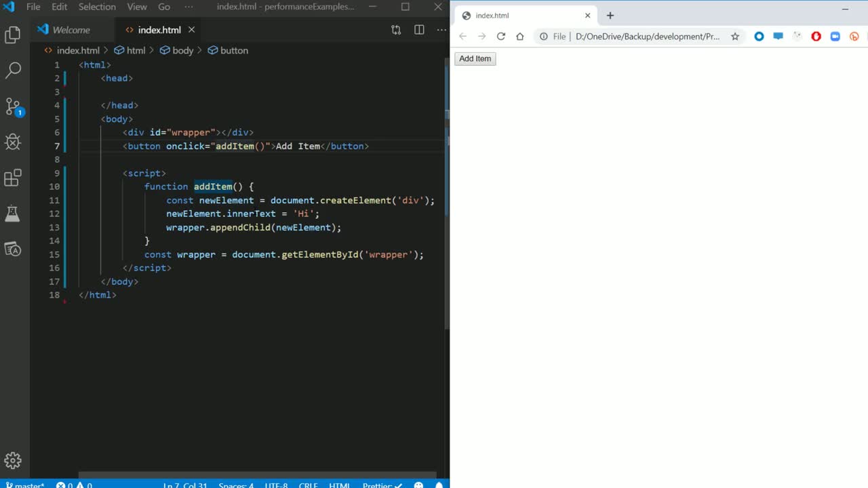Open the Manage gear icon
Screen dimensions: 868x488
tap(13, 461)
